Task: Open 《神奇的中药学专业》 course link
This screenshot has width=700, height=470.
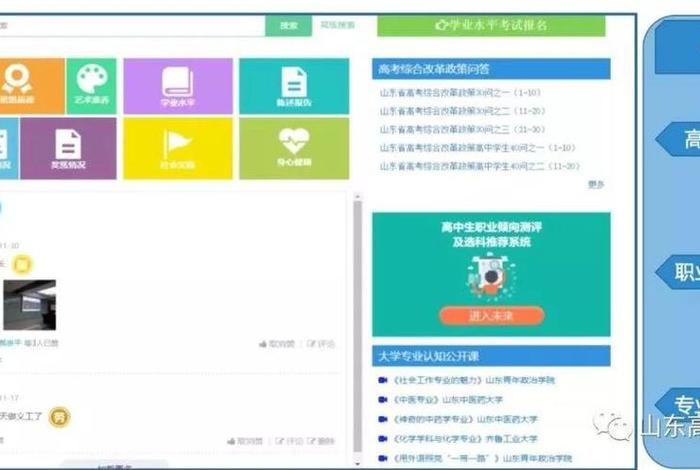Action: (465, 419)
